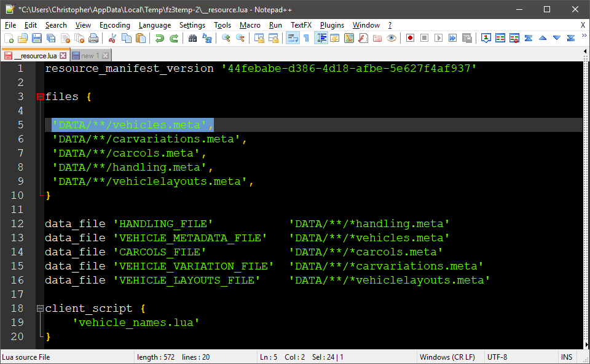Open the Edit menu

coord(31,25)
